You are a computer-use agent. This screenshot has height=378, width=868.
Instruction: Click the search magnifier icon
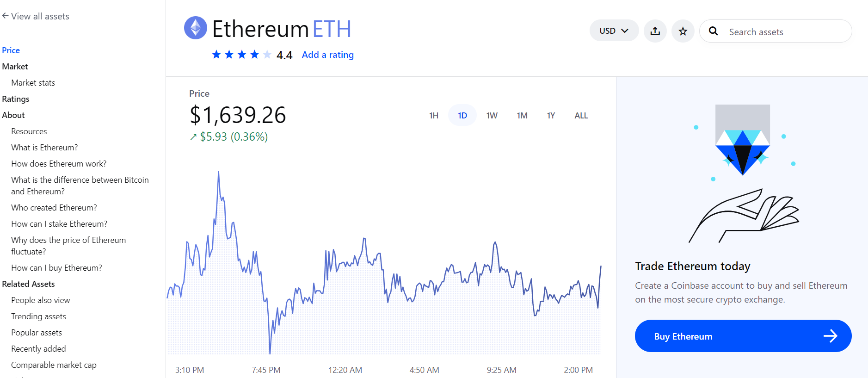coord(713,31)
